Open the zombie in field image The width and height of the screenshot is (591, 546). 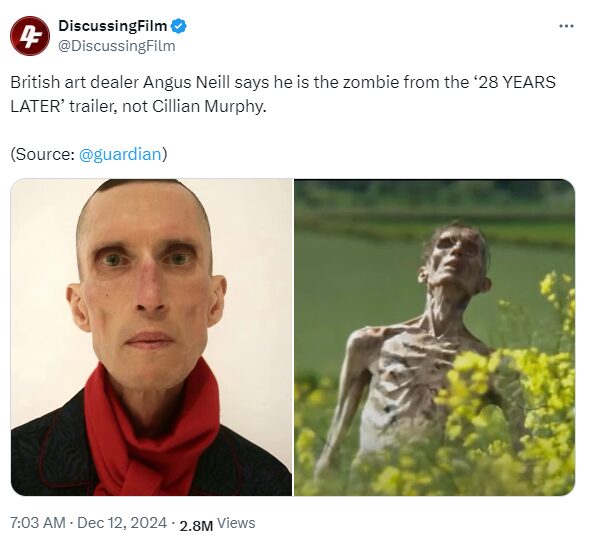click(435, 337)
